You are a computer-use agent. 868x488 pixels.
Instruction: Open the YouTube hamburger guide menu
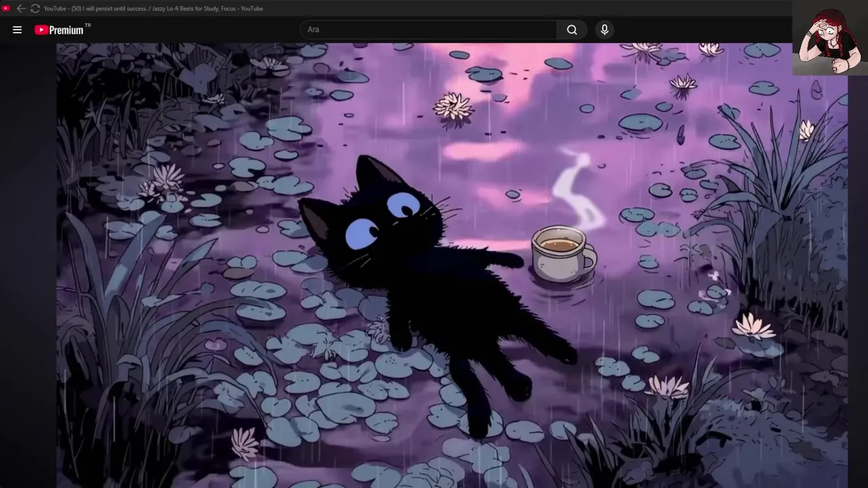[x=17, y=30]
